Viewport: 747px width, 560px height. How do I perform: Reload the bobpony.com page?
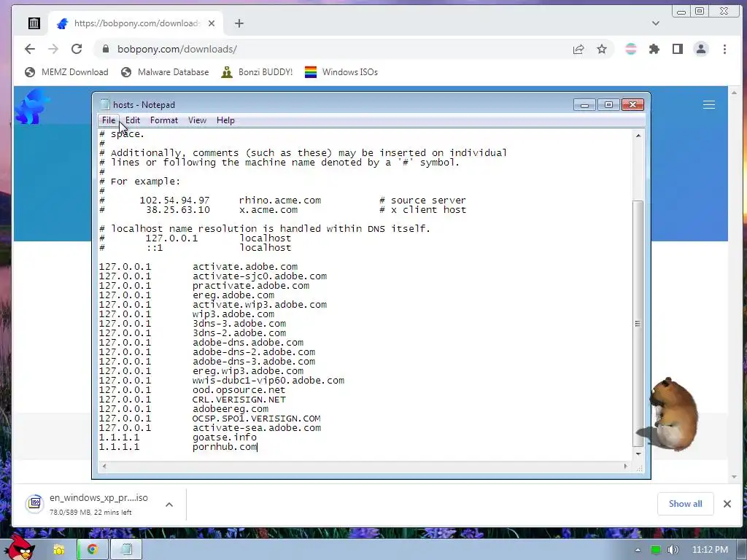point(77,49)
